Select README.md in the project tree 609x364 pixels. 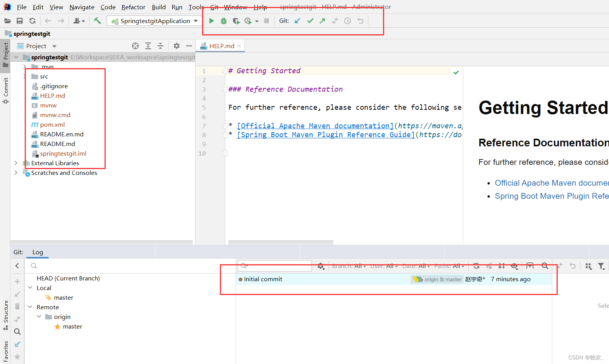click(x=57, y=144)
